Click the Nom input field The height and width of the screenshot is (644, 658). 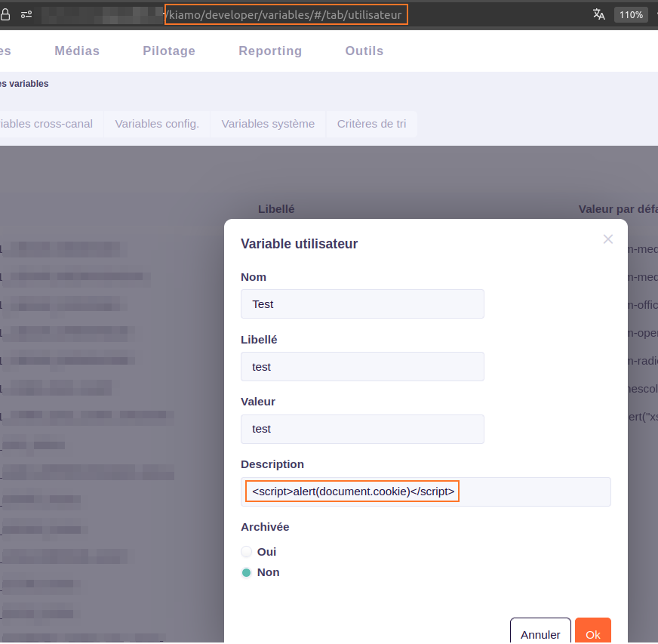click(x=362, y=304)
